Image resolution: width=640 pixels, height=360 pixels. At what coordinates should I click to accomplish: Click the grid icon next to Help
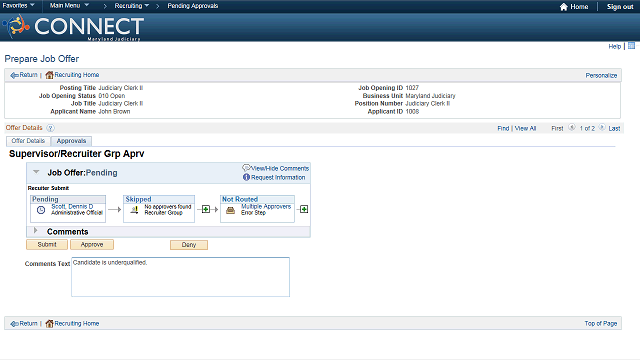click(x=631, y=46)
